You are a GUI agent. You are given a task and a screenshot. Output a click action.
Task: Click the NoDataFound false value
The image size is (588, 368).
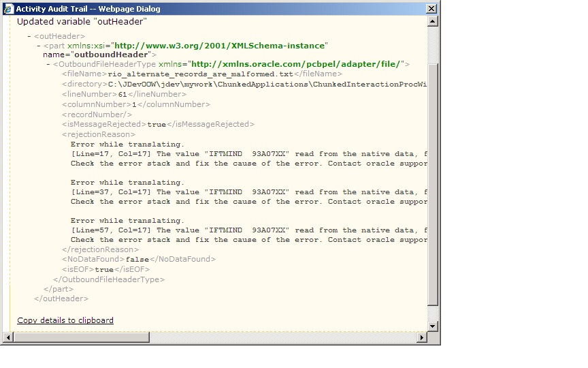point(137,260)
